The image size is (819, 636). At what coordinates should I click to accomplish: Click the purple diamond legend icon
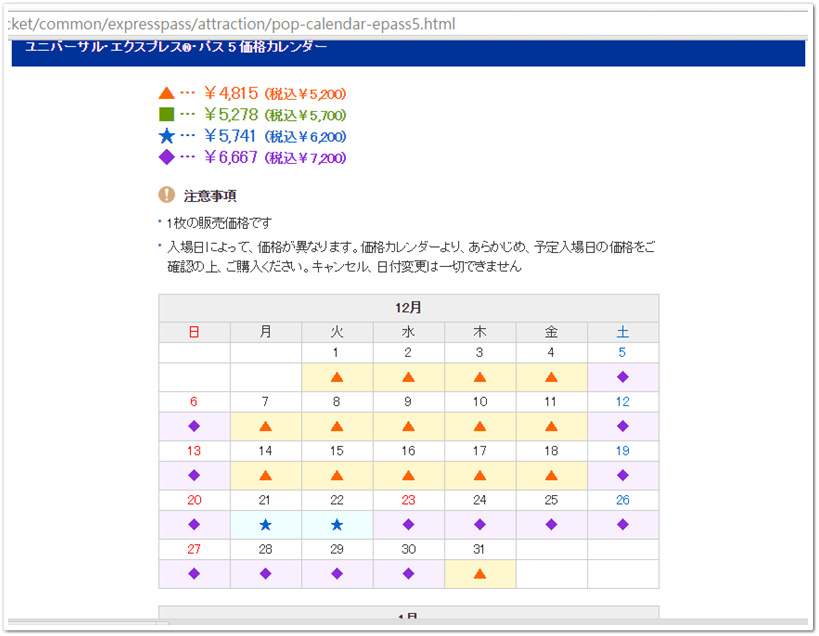(x=166, y=157)
